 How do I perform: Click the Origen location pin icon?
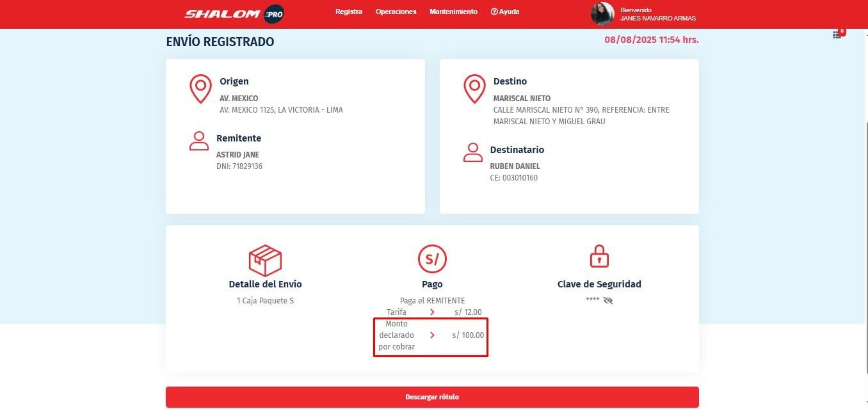(x=200, y=88)
